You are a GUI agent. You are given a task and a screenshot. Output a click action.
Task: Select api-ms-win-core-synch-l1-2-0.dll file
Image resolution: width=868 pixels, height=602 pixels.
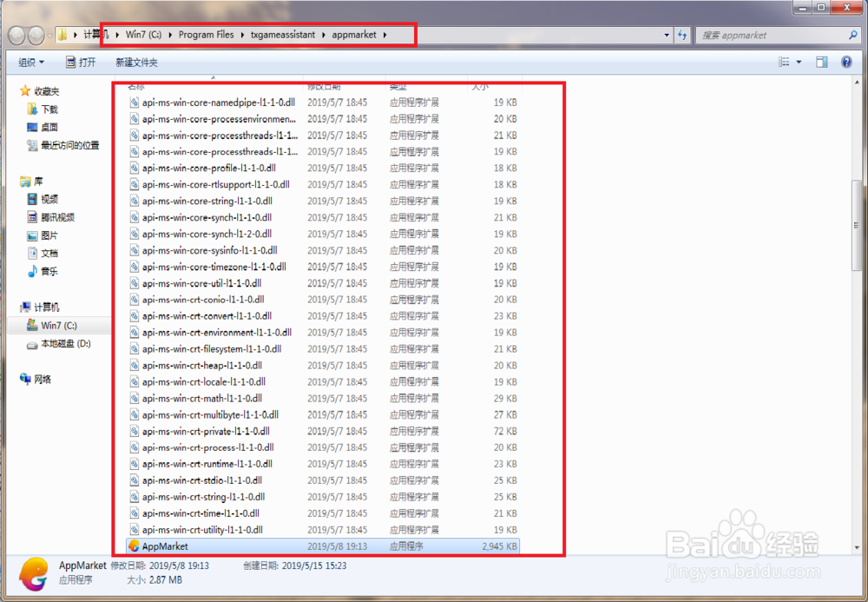[323, 234]
